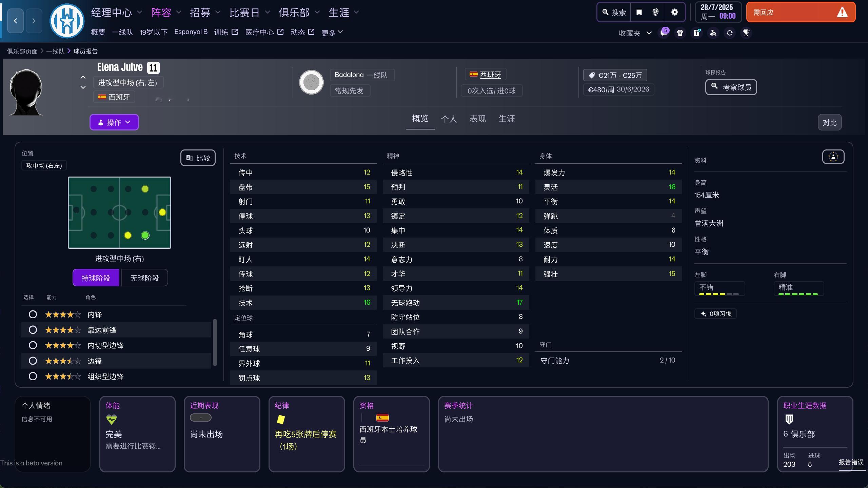Open the bookmark icon in top bar
868x488 pixels.
coord(639,12)
